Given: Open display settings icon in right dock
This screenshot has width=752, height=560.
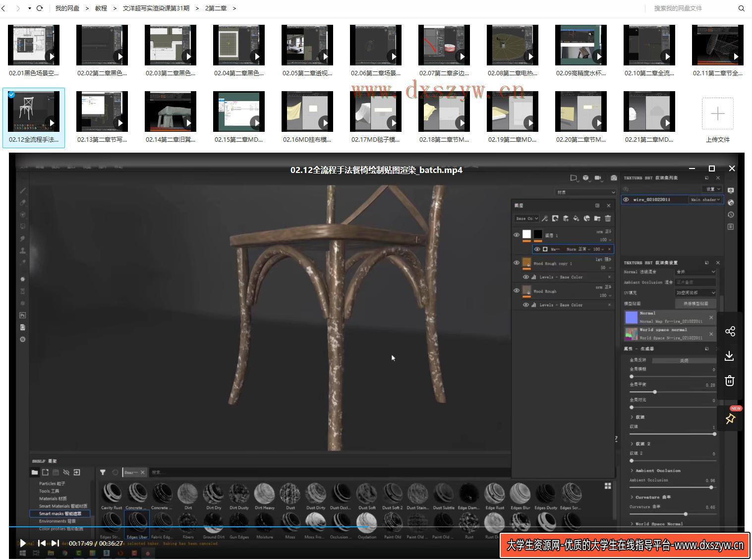Looking at the screenshot, I should [731, 190].
